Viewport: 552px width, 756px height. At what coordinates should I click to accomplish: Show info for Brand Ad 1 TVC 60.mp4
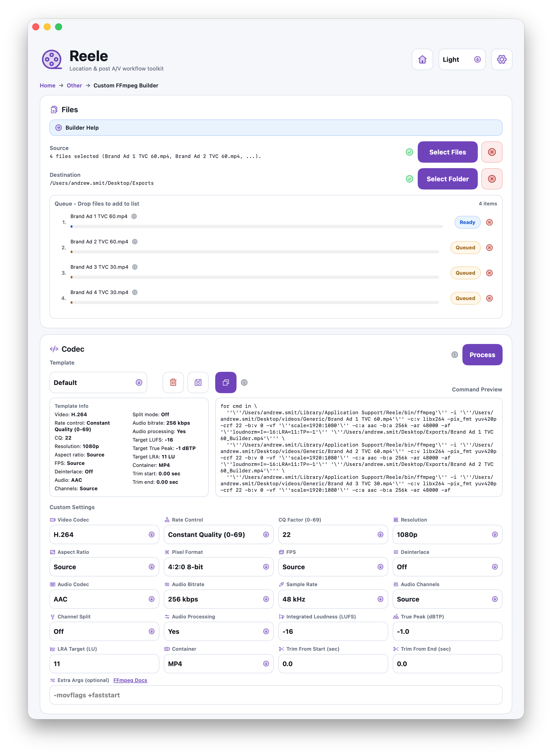click(x=134, y=216)
